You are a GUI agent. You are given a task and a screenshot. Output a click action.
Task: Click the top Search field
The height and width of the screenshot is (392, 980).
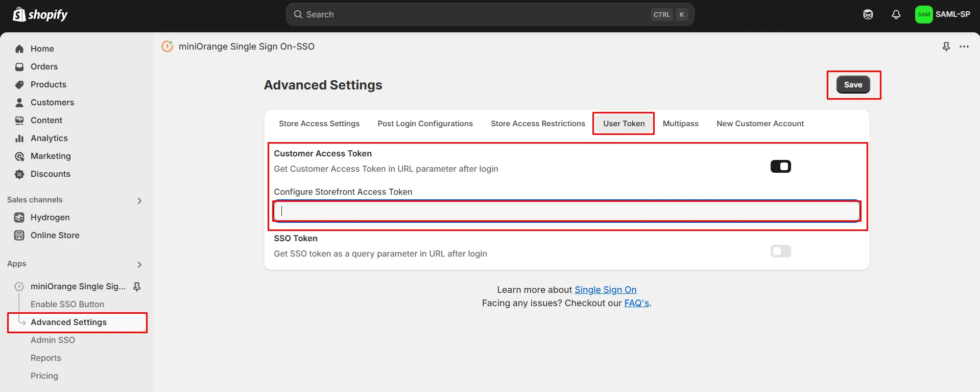point(490,14)
